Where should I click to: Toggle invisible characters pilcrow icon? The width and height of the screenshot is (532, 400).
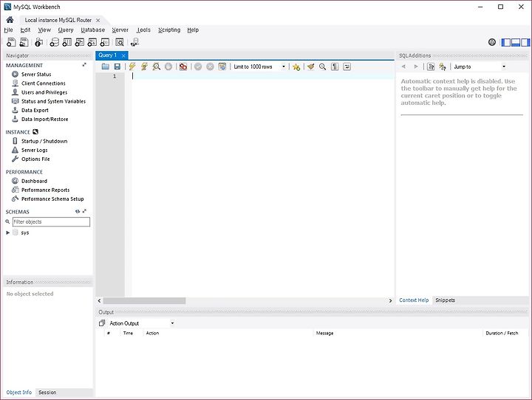(335, 66)
